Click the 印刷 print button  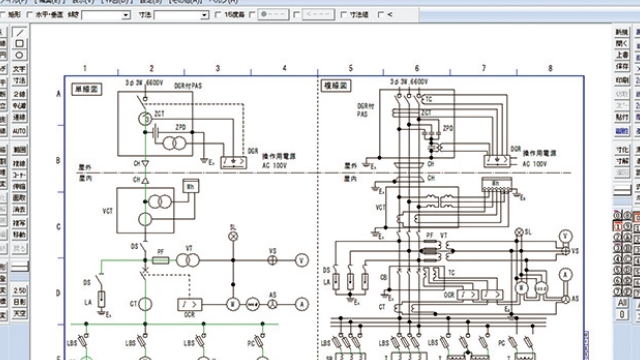(622, 80)
